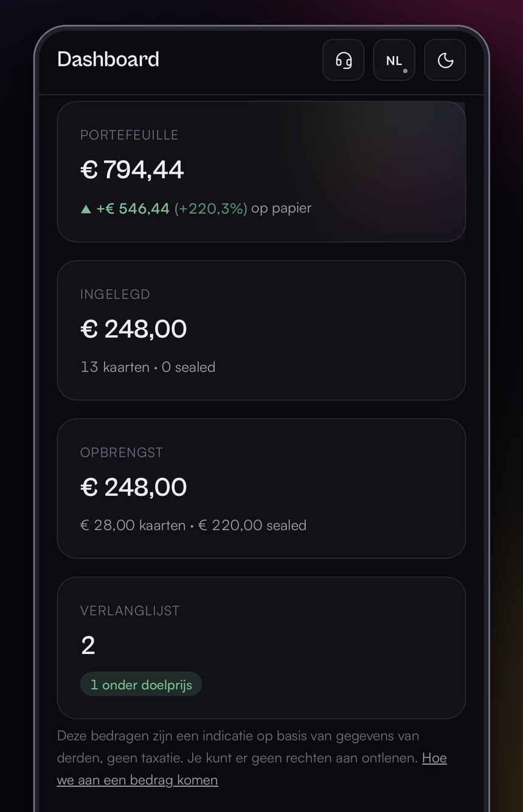The image size is (523, 812).
Task: Click the '€ 220,00 sealed' revenue text
Action: pos(252,525)
